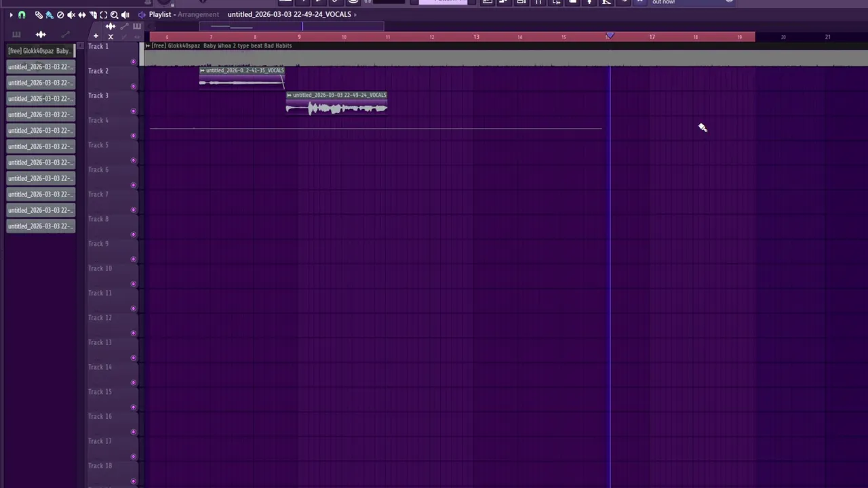This screenshot has width=868, height=488.
Task: Click the Arrangement label in the title
Action: [198, 15]
